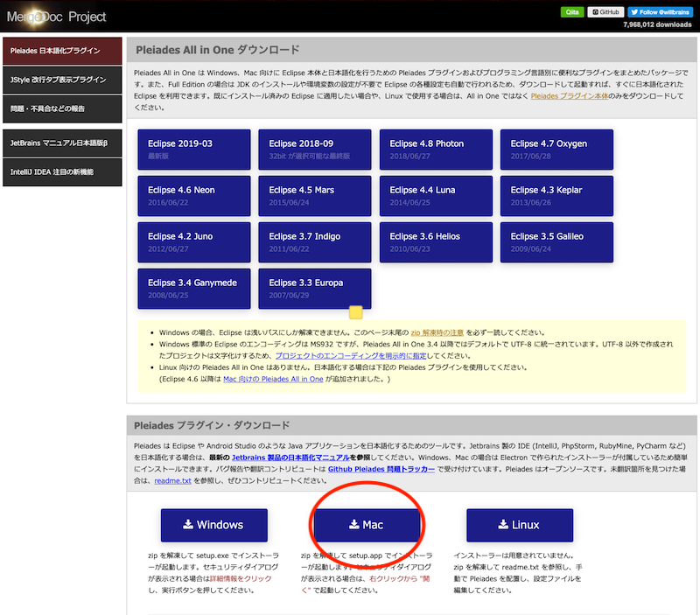Click the 7,968,012 downloads counter text
The height and width of the screenshot is (615, 700).
coord(657,24)
